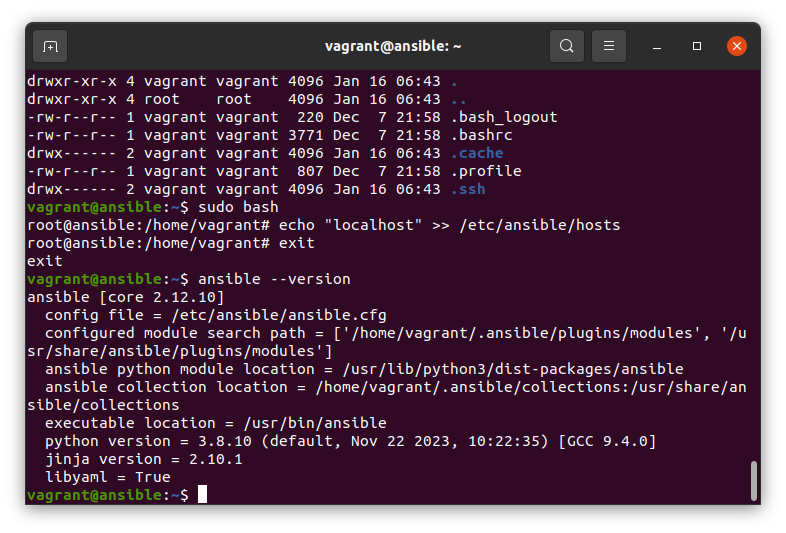This screenshot has width=786, height=533.
Task: Click the .bash_logout file name
Action: point(504,117)
